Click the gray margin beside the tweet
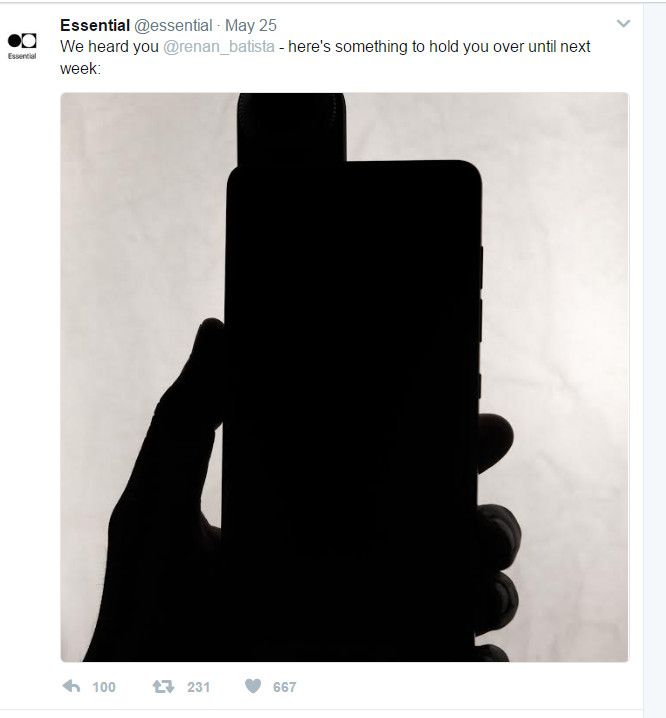 (x=655, y=359)
